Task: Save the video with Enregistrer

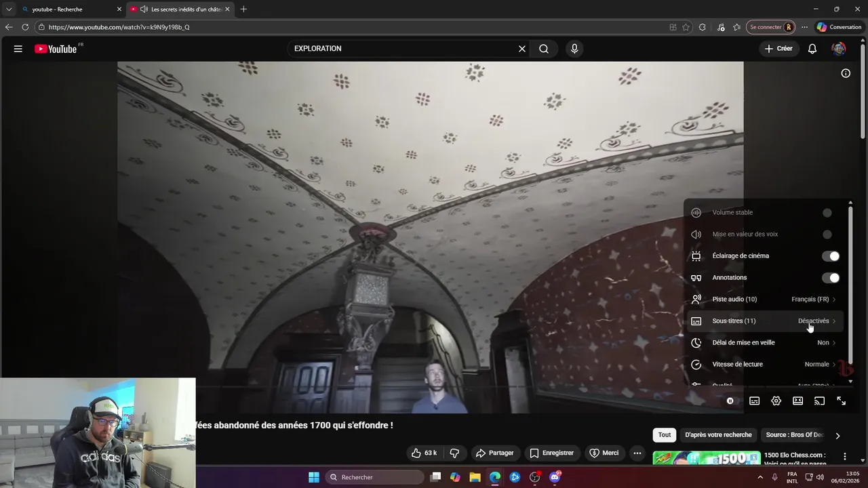Action: click(x=551, y=453)
